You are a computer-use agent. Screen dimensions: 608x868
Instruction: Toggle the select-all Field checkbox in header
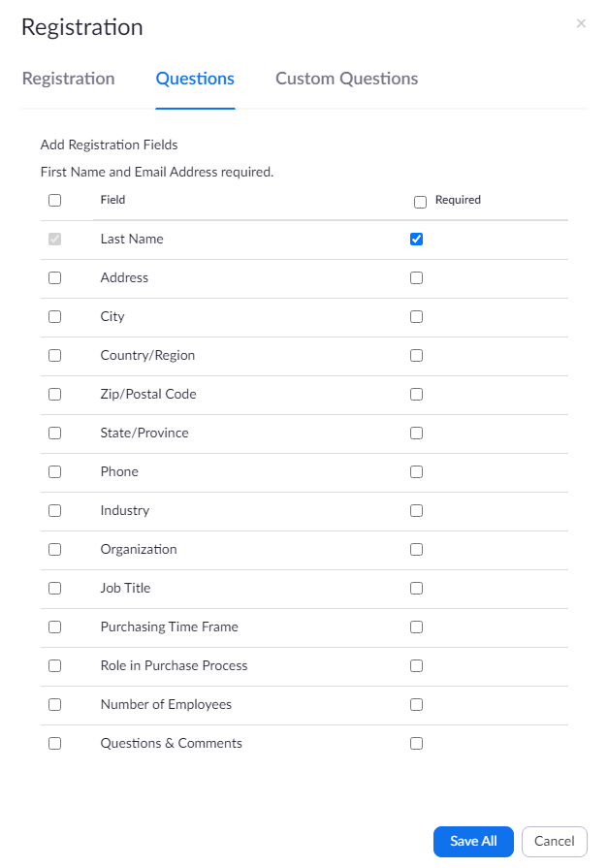[54, 201]
